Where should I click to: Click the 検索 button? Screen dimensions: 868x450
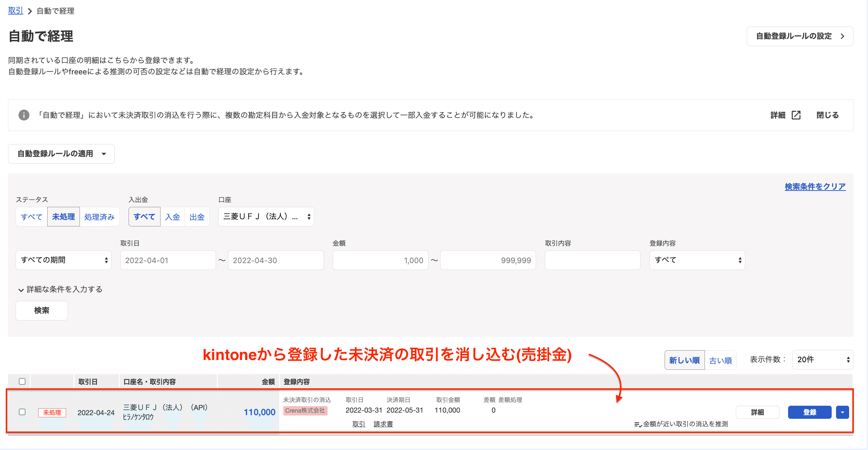tap(42, 311)
